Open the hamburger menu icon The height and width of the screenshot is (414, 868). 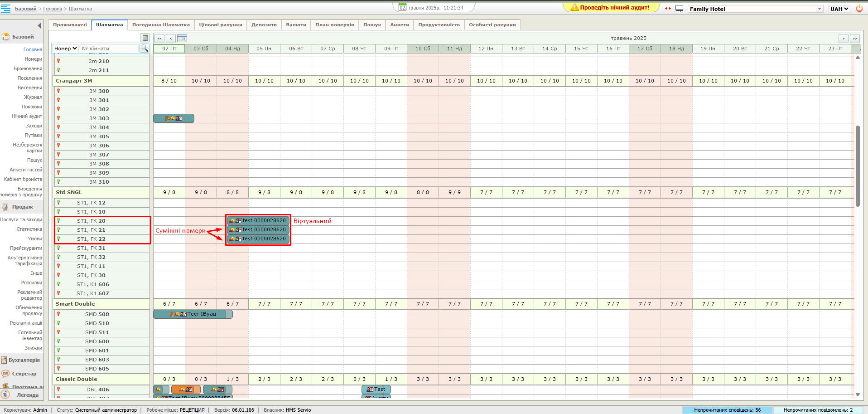coord(6,9)
